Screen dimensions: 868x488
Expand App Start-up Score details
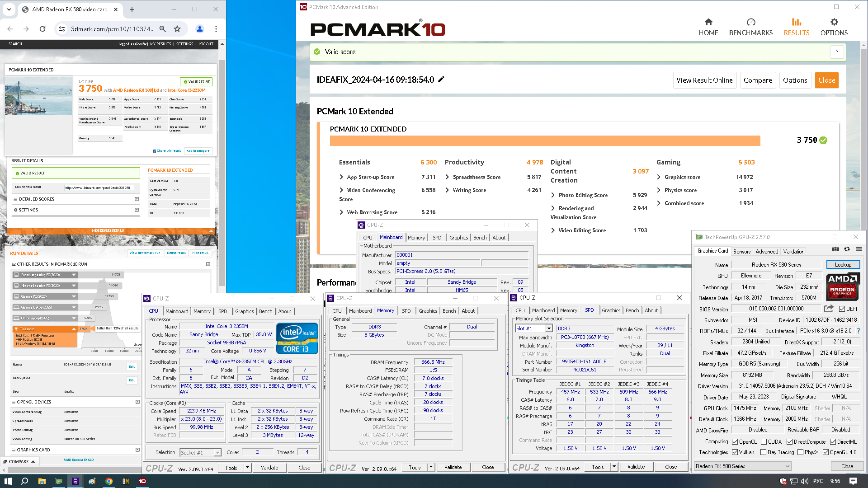point(341,177)
